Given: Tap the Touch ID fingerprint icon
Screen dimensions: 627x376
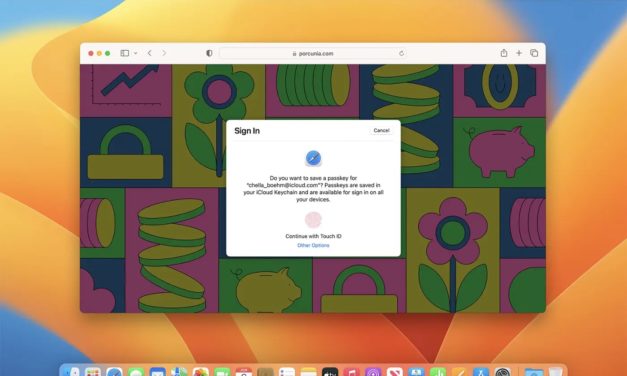Looking at the screenshot, I should [313, 220].
